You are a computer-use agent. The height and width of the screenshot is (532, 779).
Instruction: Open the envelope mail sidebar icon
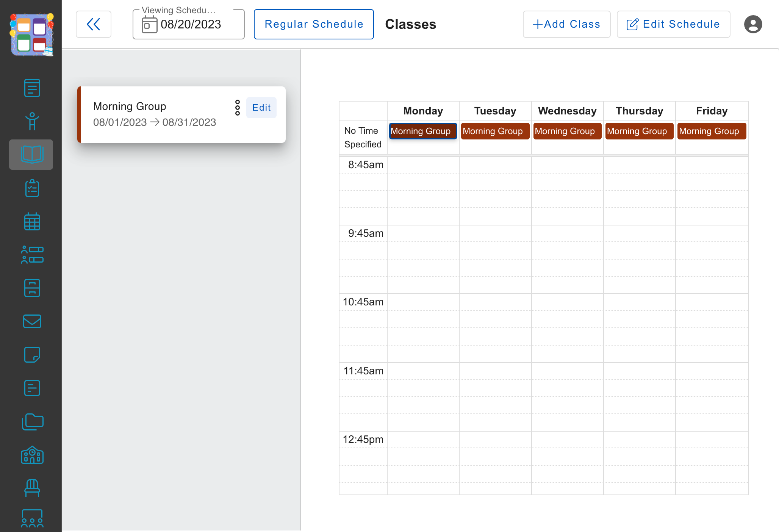(32, 321)
